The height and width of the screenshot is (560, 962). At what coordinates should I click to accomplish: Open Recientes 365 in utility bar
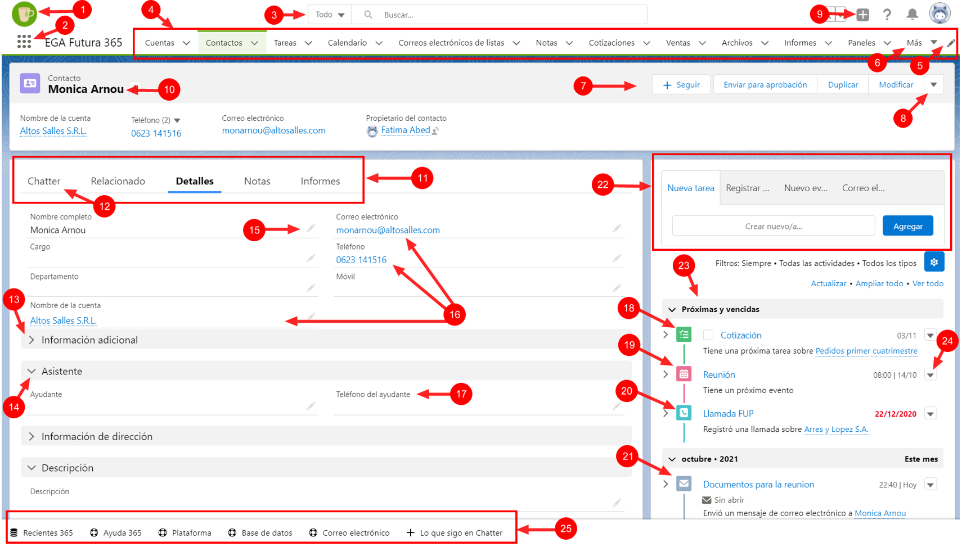pos(42,533)
